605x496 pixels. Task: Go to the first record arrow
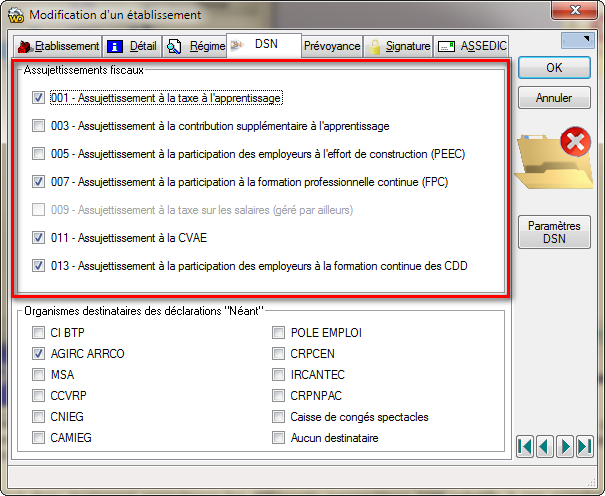pos(525,446)
